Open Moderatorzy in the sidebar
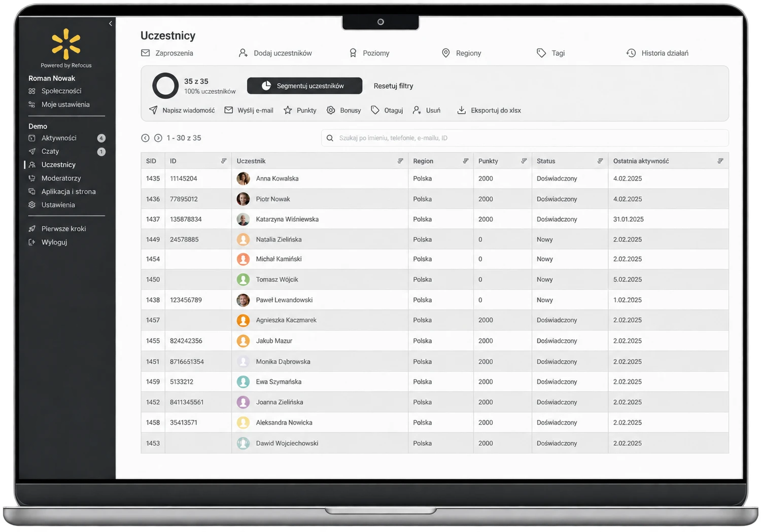 (61, 178)
